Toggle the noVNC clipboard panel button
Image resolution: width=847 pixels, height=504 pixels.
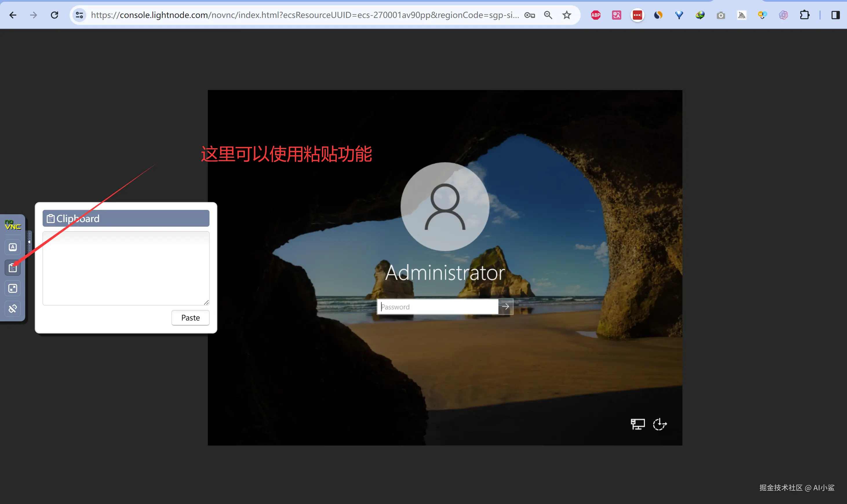click(12, 268)
